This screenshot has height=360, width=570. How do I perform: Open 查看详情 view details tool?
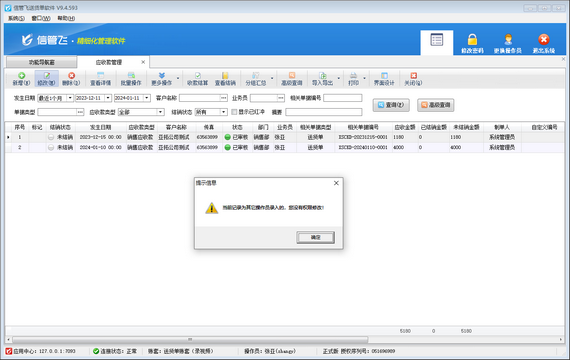click(100, 79)
